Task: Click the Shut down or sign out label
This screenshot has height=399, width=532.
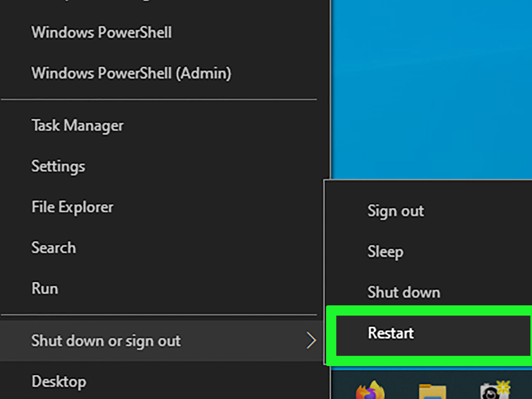Action: [106, 341]
